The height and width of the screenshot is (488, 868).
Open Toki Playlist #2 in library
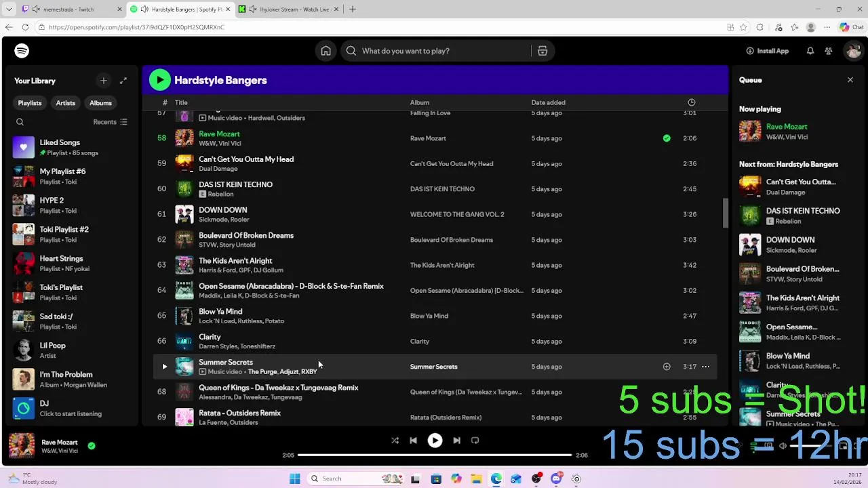click(71, 235)
